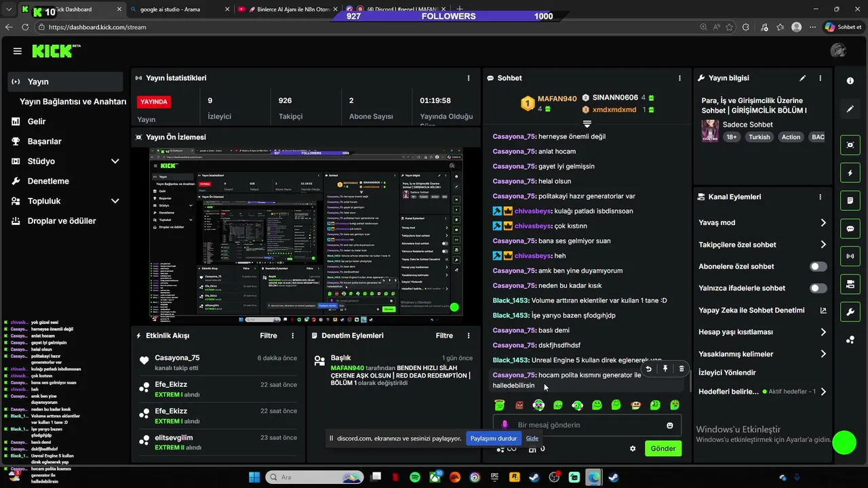This screenshot has width=868, height=488.
Task: Click the info icon in the right sidebar
Action: click(x=850, y=81)
